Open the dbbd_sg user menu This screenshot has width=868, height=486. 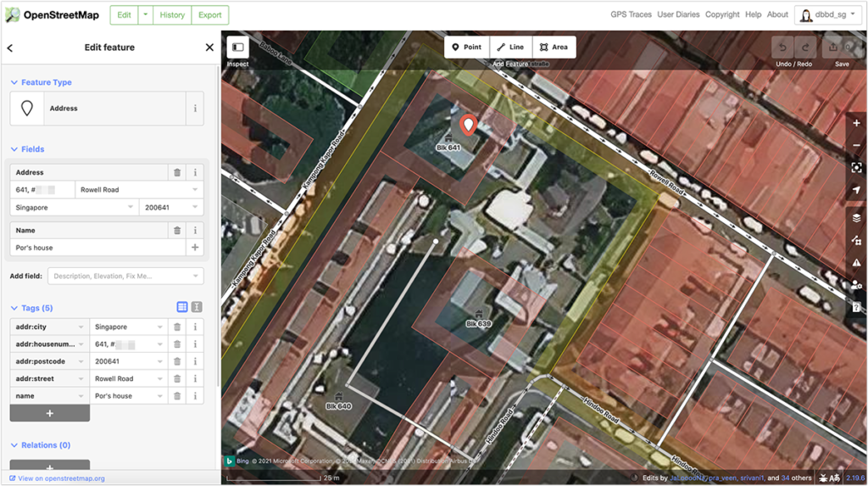826,14
